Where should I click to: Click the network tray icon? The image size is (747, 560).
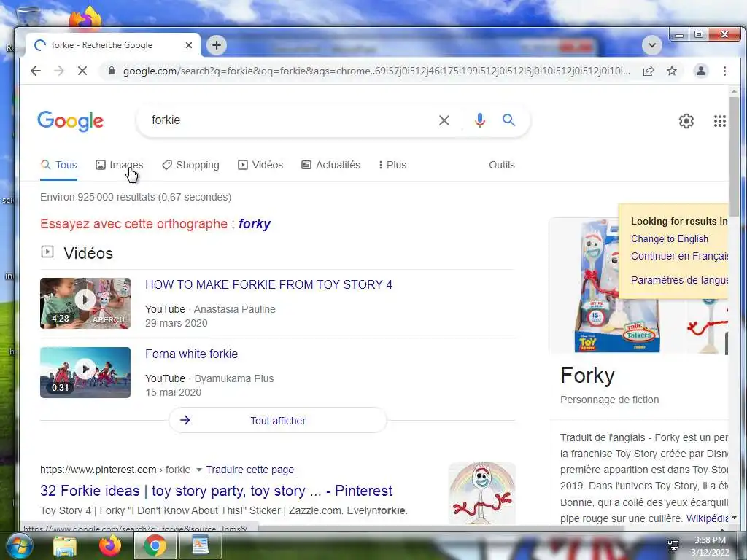point(673,545)
